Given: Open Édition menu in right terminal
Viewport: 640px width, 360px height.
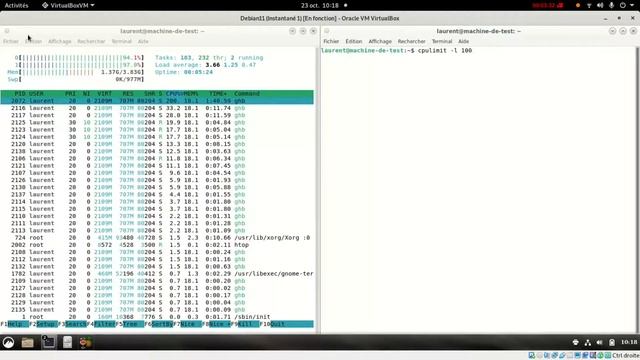Looking at the screenshot, I should coord(354,41).
